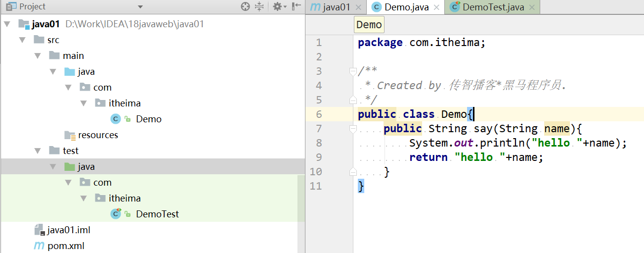Collapse all with the toolbar icon

[x=259, y=6]
